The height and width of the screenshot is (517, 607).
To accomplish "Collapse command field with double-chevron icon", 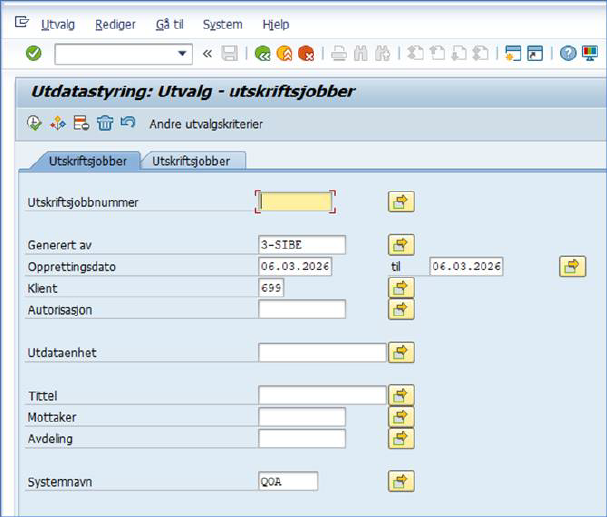I will click(207, 53).
